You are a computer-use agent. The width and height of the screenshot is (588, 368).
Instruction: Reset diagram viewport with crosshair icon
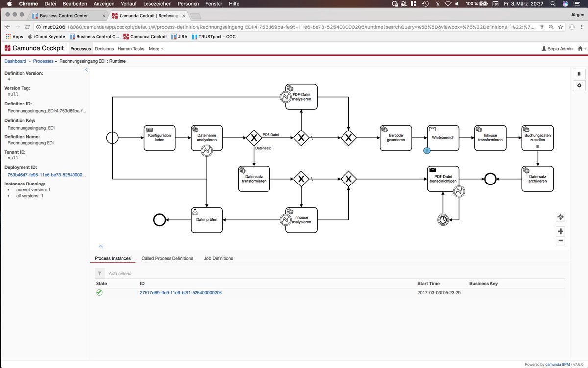(x=561, y=217)
